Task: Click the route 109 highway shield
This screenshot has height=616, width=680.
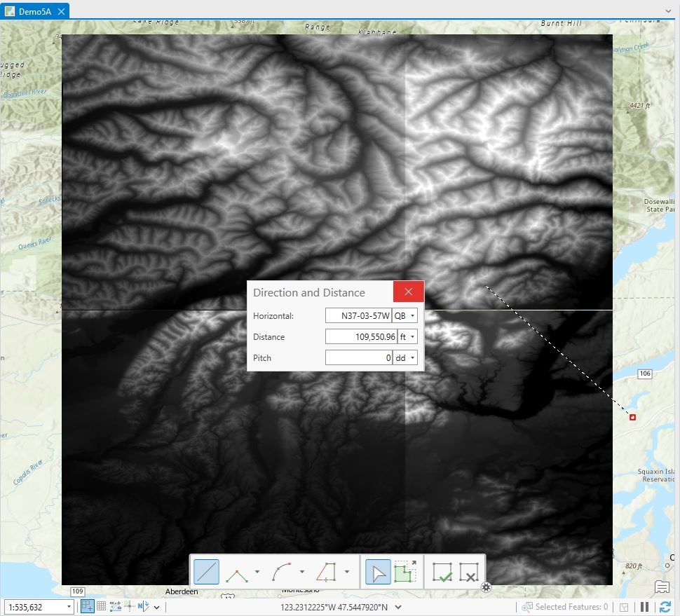Action: (x=78, y=591)
